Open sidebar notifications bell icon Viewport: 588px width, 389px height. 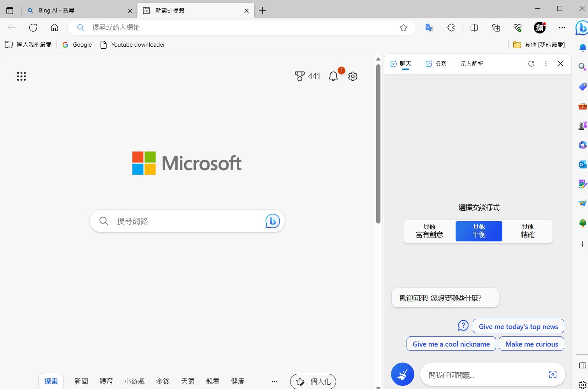(583, 48)
